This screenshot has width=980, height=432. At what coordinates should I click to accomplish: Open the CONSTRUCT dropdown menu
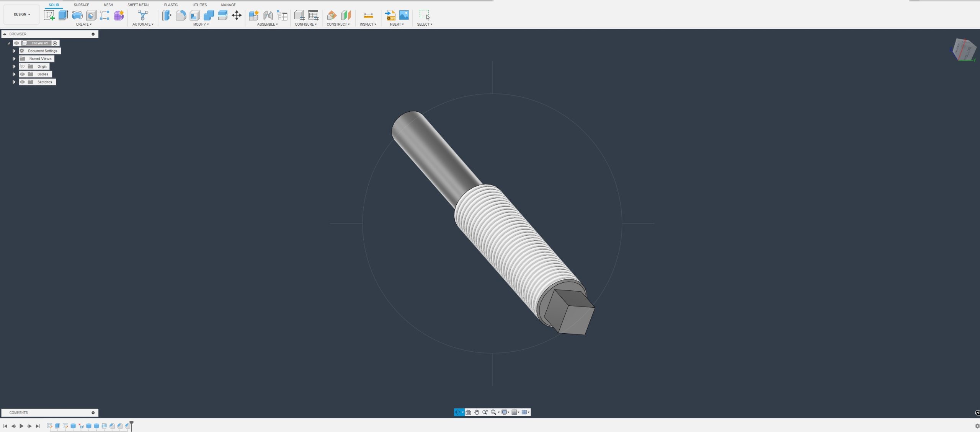tap(338, 24)
